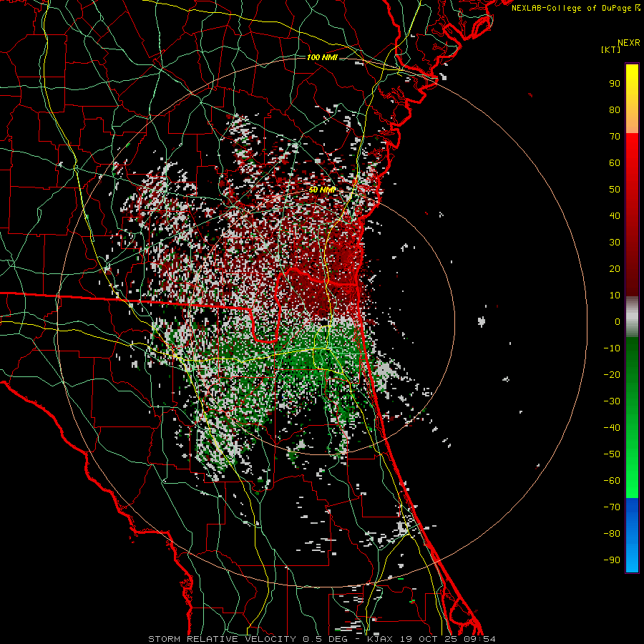
Task: Click the 20 value on the velocity scale
Action: coord(615,269)
